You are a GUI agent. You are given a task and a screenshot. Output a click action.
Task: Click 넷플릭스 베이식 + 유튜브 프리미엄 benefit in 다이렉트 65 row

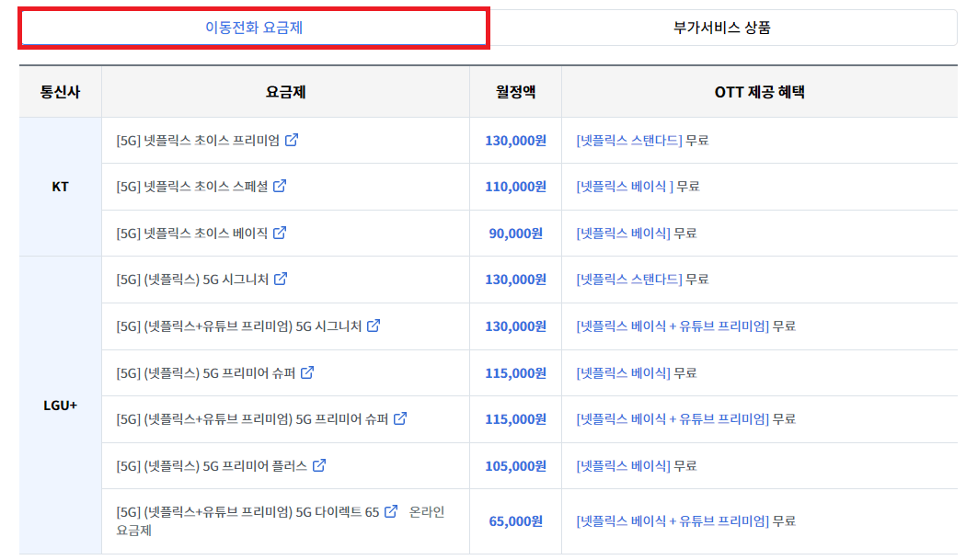tap(686, 521)
